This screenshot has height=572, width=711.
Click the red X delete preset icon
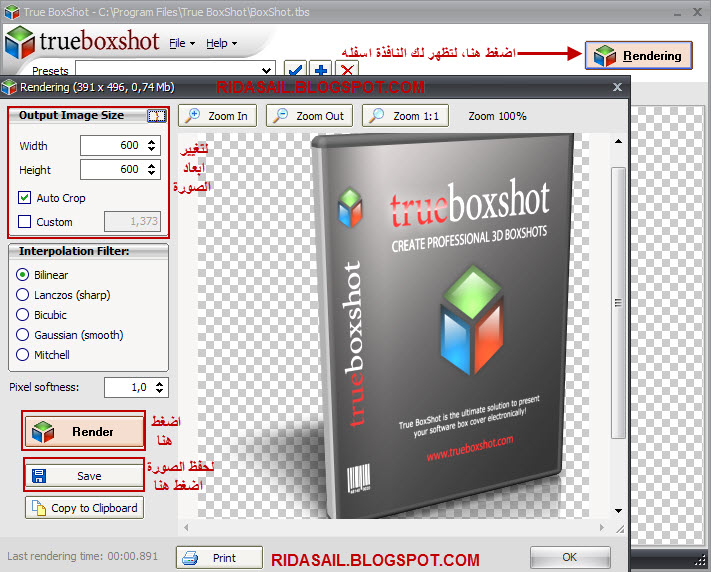tap(347, 69)
